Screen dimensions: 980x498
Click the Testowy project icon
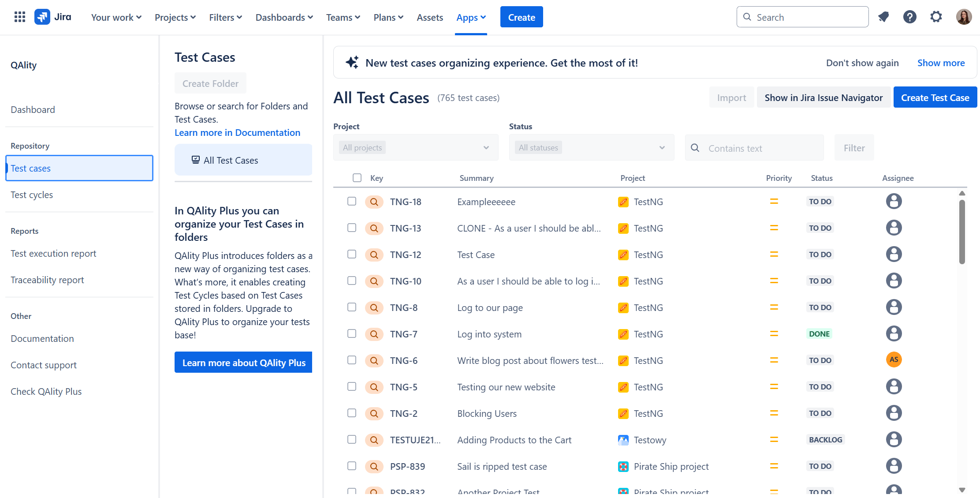coord(623,440)
